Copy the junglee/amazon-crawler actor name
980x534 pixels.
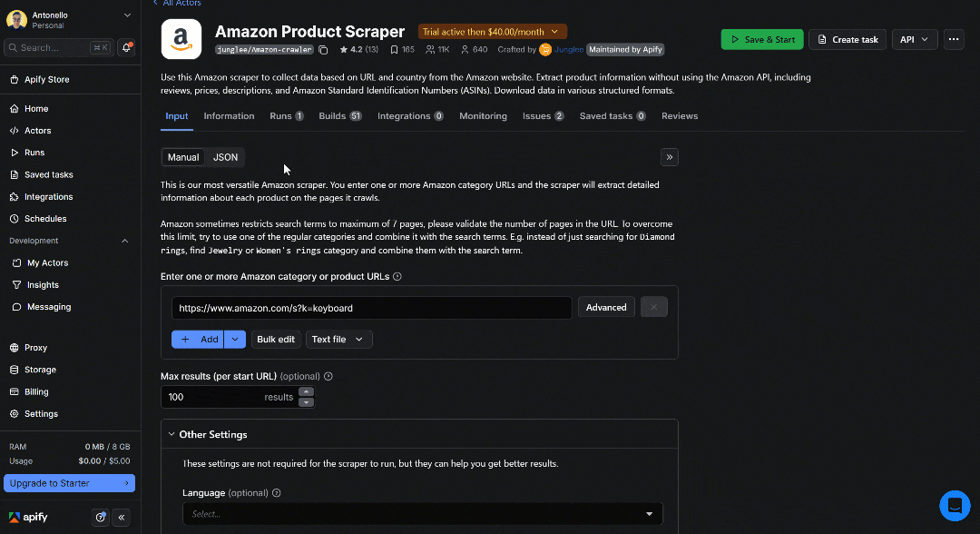[323, 49]
